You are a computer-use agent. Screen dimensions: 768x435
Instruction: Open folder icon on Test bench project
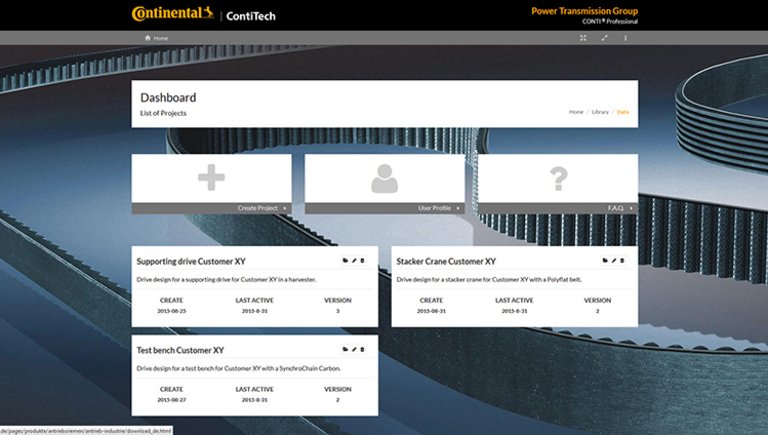pos(344,350)
